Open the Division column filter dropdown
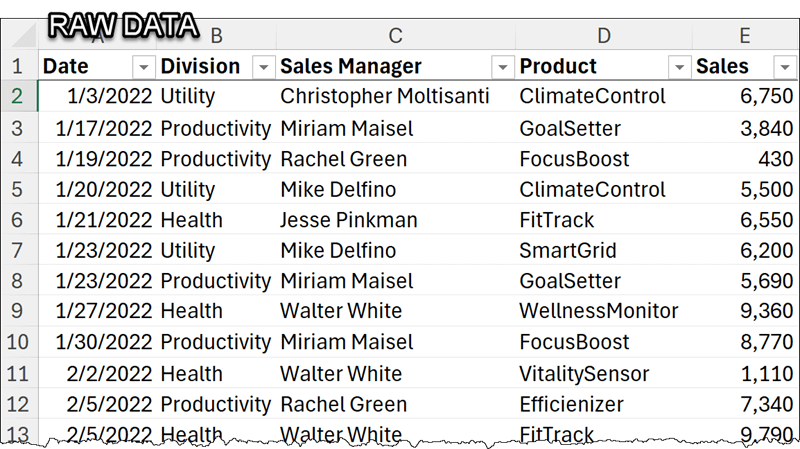 click(263, 67)
